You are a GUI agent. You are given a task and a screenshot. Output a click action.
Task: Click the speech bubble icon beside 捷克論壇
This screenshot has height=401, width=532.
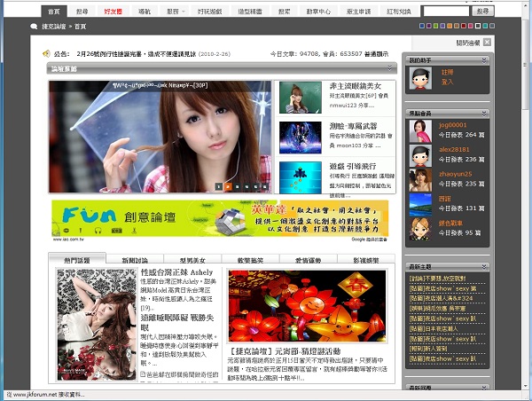point(34,26)
